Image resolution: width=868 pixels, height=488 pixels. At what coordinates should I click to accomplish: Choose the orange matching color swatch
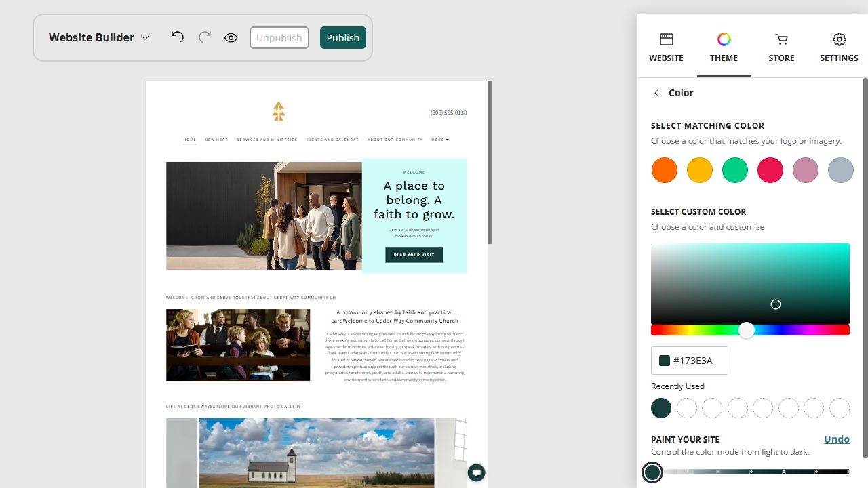tap(665, 170)
